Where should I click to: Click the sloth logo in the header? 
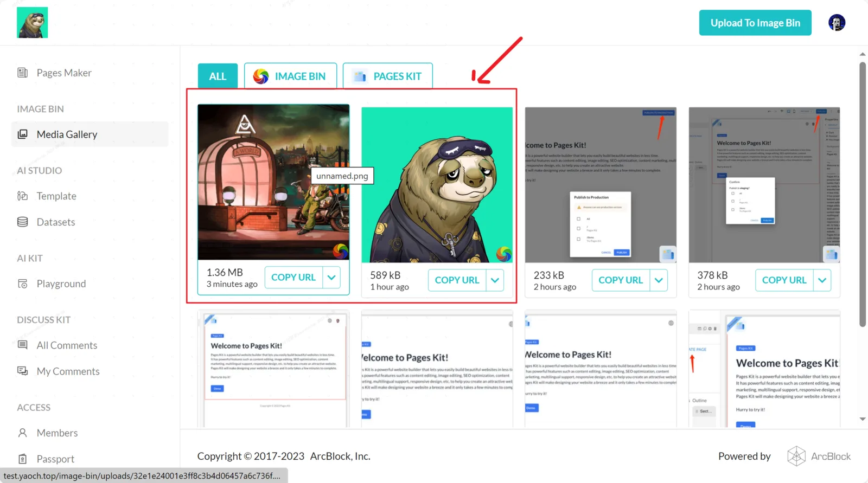tap(32, 22)
